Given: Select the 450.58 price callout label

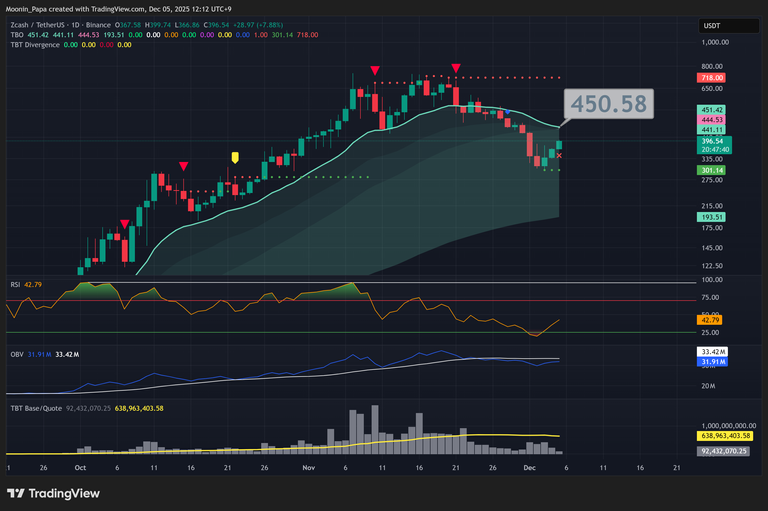Looking at the screenshot, I should (x=609, y=102).
